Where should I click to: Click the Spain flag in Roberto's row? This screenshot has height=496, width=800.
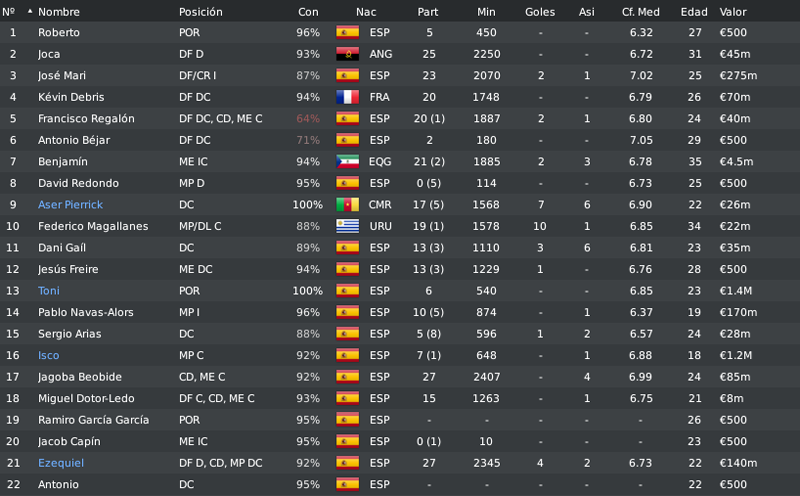coord(347,32)
